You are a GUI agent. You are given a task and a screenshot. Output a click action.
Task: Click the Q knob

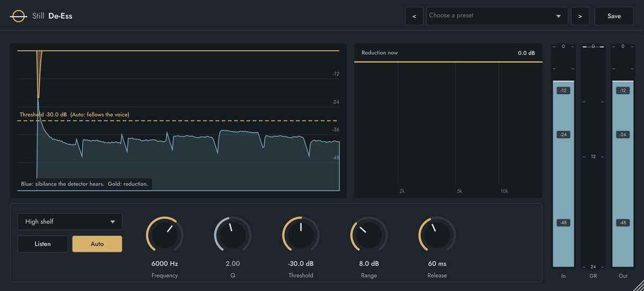coord(233,235)
